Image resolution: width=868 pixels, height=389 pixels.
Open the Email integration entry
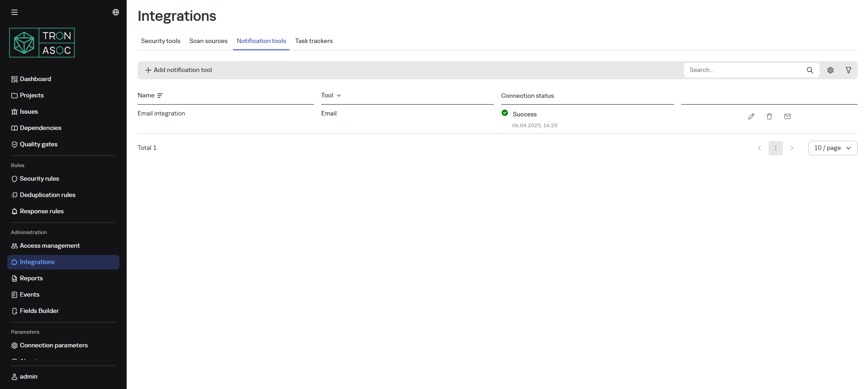tap(161, 114)
